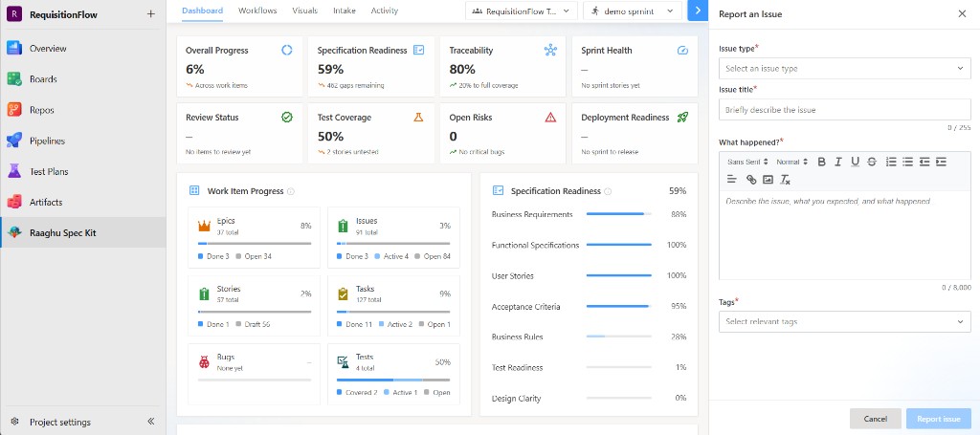
Task: Click info icon beside Specification Readiness heading
Action: coord(608,191)
